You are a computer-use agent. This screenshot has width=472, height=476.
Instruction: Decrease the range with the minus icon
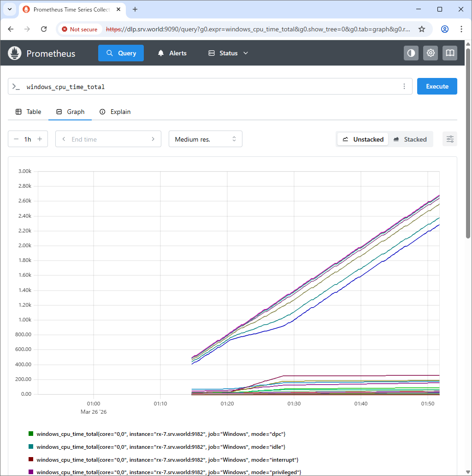click(16, 139)
